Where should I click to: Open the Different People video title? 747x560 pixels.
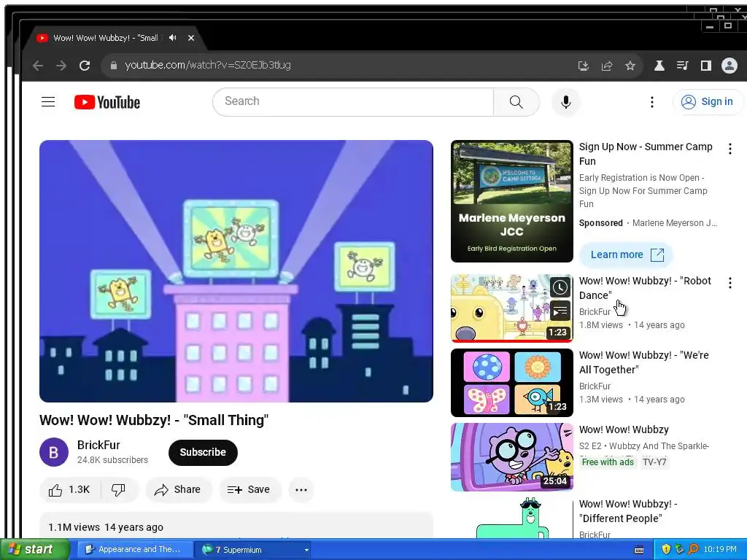pyautogui.click(x=628, y=511)
